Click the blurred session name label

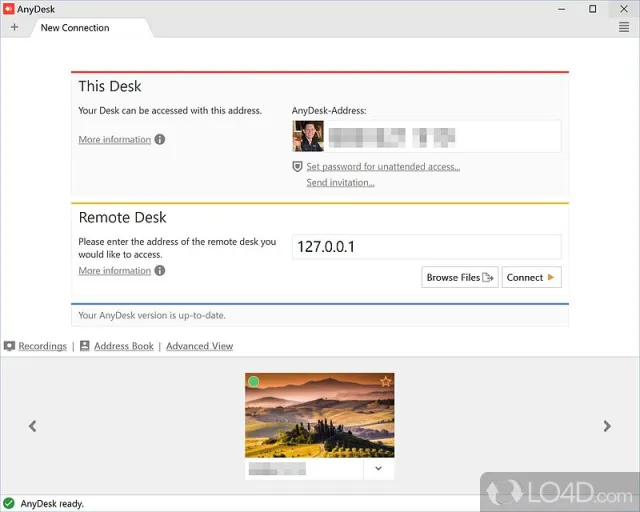pyautogui.click(x=277, y=469)
